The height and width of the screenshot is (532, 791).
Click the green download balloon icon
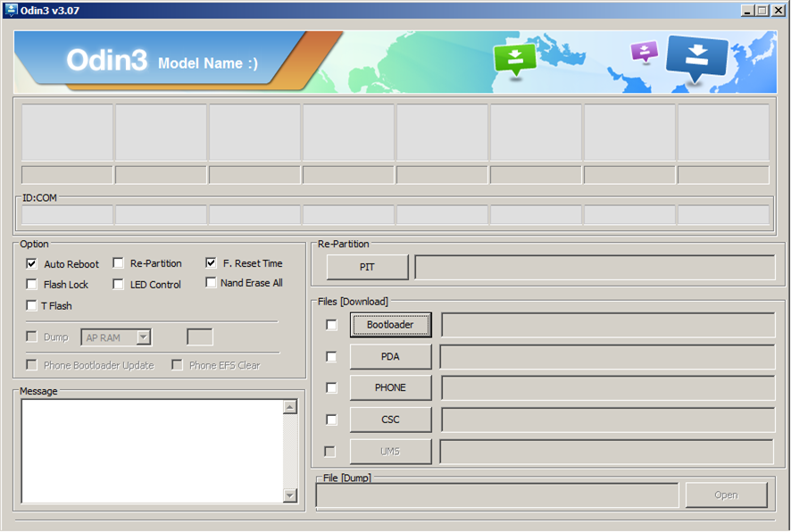(516, 55)
